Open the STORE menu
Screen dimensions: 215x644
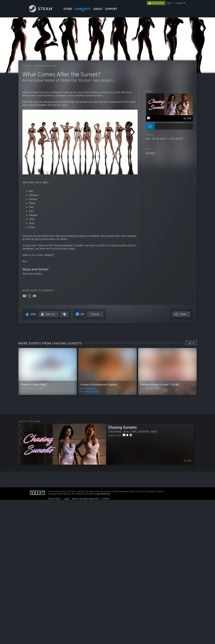tap(68, 9)
